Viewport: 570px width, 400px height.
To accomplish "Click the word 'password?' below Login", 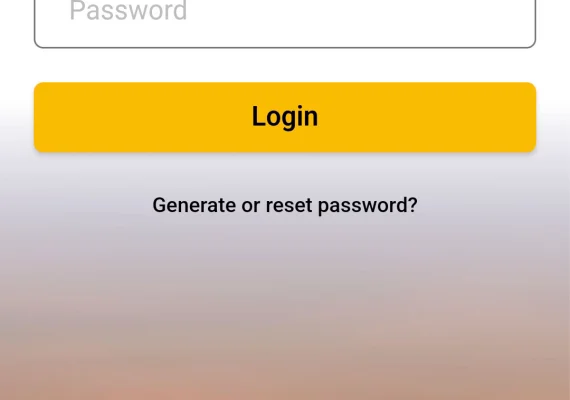I will (x=368, y=206).
